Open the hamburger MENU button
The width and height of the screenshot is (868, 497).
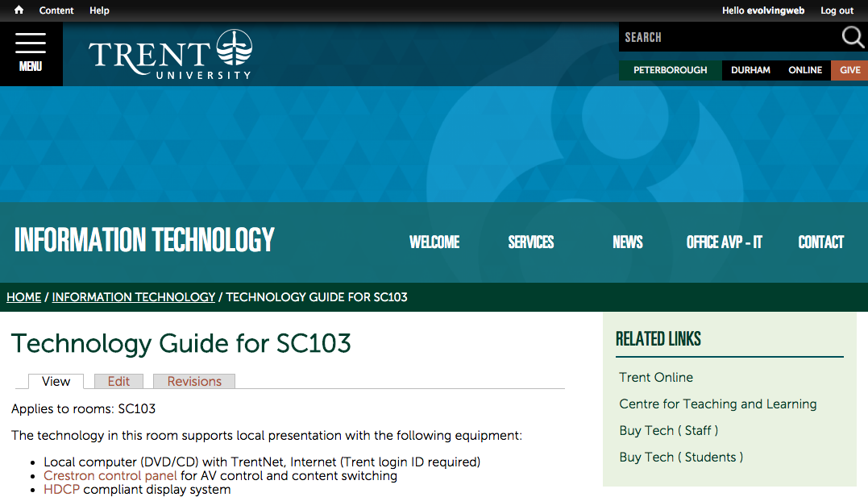click(31, 53)
